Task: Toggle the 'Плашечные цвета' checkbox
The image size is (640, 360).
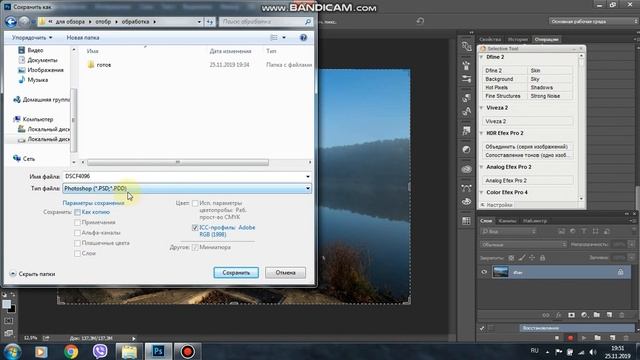Action: [77, 243]
